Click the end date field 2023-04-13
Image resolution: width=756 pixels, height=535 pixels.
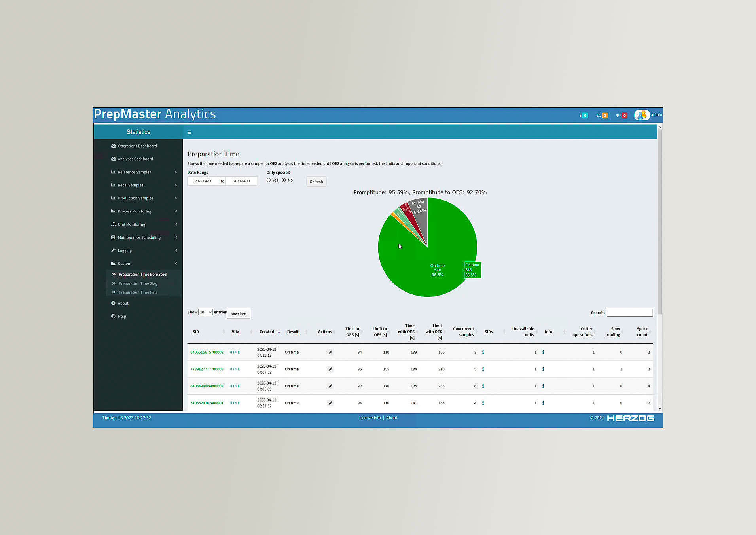pyautogui.click(x=241, y=181)
